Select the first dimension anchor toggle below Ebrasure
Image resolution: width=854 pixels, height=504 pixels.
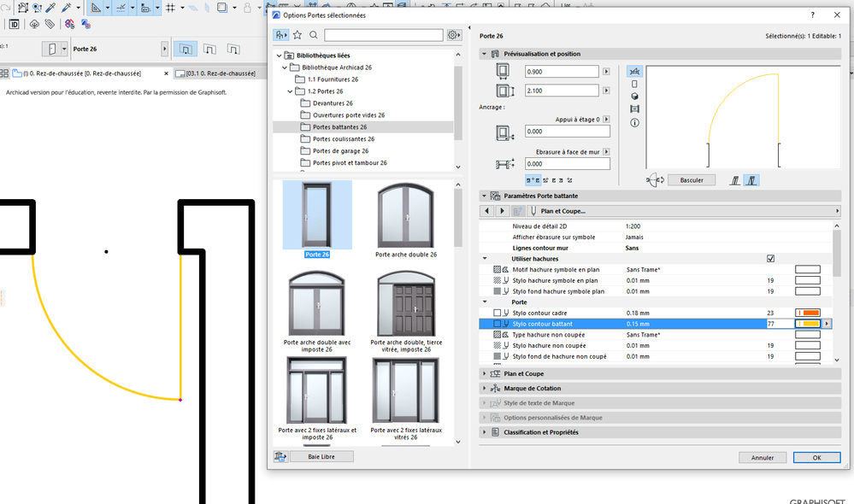point(533,180)
